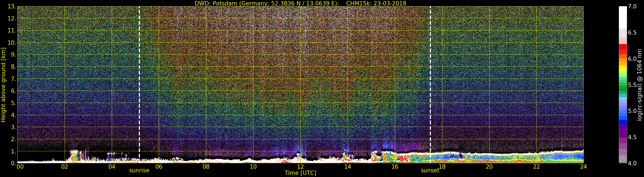644x177 pixels.
Task: Click the '2.' height tick label
Action: [x=14, y=139]
